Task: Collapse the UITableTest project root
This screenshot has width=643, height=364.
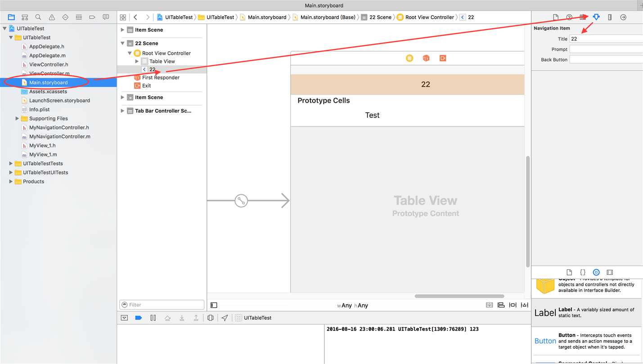Action: (x=5, y=28)
